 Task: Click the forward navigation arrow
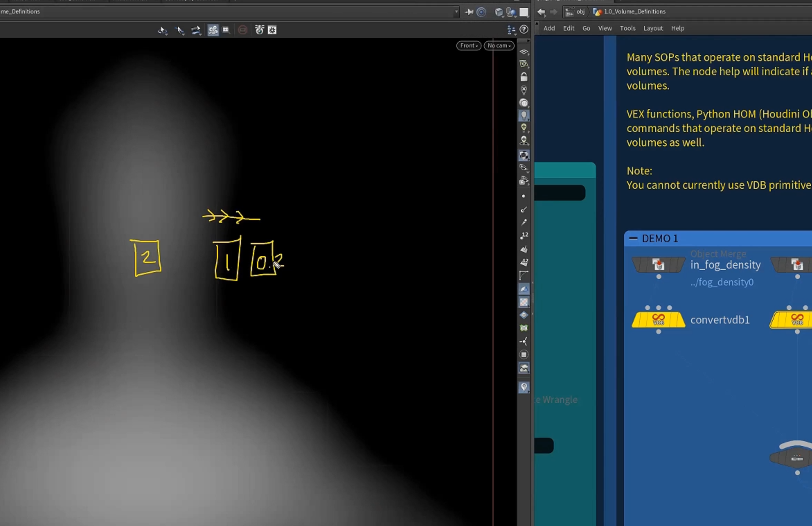tap(554, 12)
